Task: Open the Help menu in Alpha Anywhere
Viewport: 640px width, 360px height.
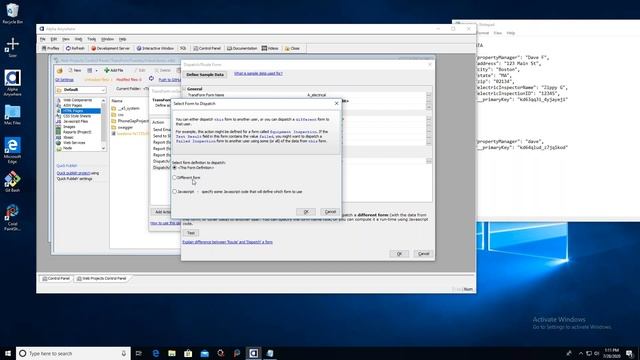Action: tap(122, 39)
